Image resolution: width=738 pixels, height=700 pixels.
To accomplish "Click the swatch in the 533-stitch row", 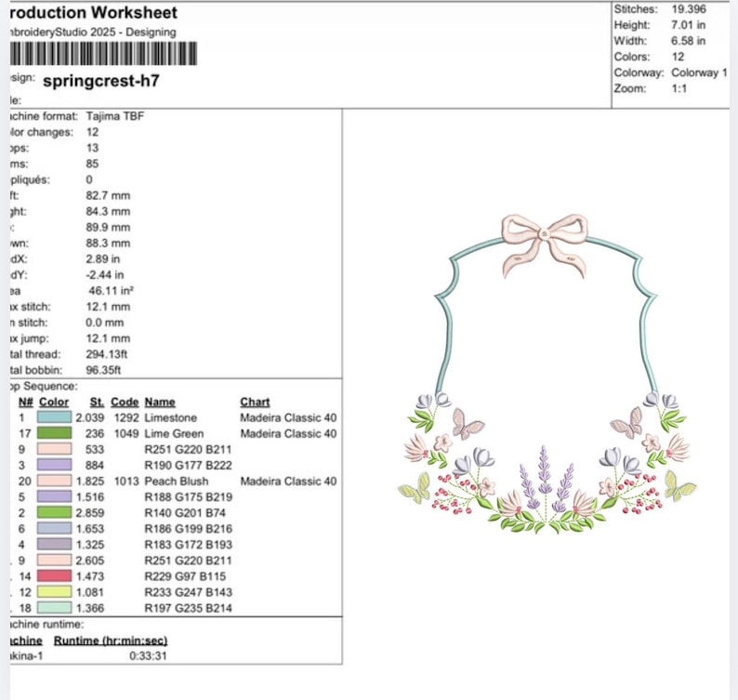I will pyautogui.click(x=54, y=449).
